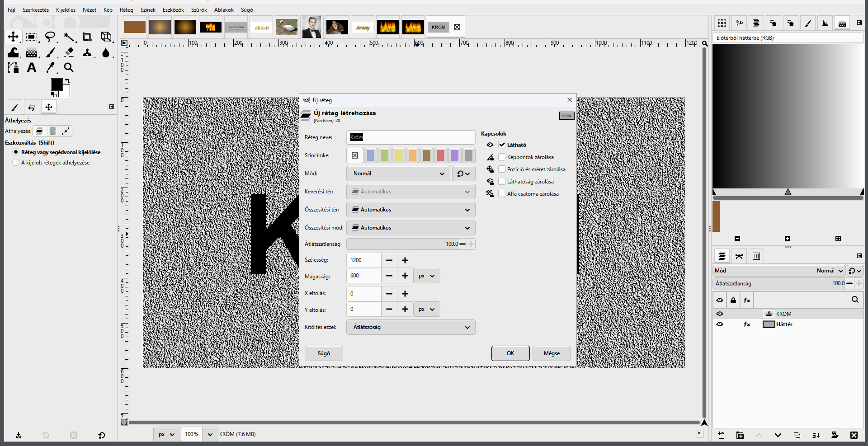Select 'A kijelölt rétegek áthelyezése' radio option

(16, 162)
